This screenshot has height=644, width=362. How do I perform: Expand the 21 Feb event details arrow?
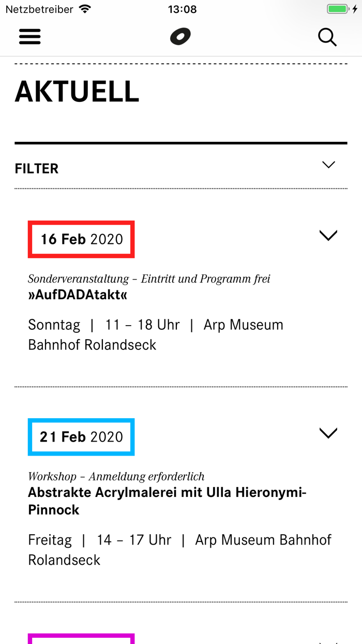[328, 433]
